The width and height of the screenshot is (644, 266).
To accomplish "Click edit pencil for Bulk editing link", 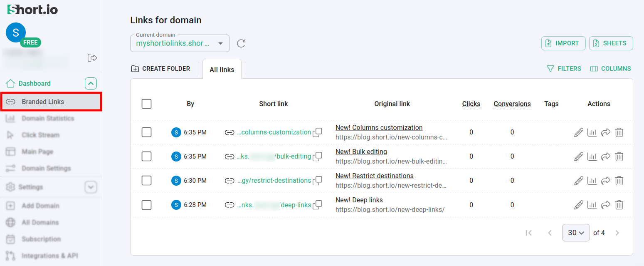I will click(x=578, y=157).
